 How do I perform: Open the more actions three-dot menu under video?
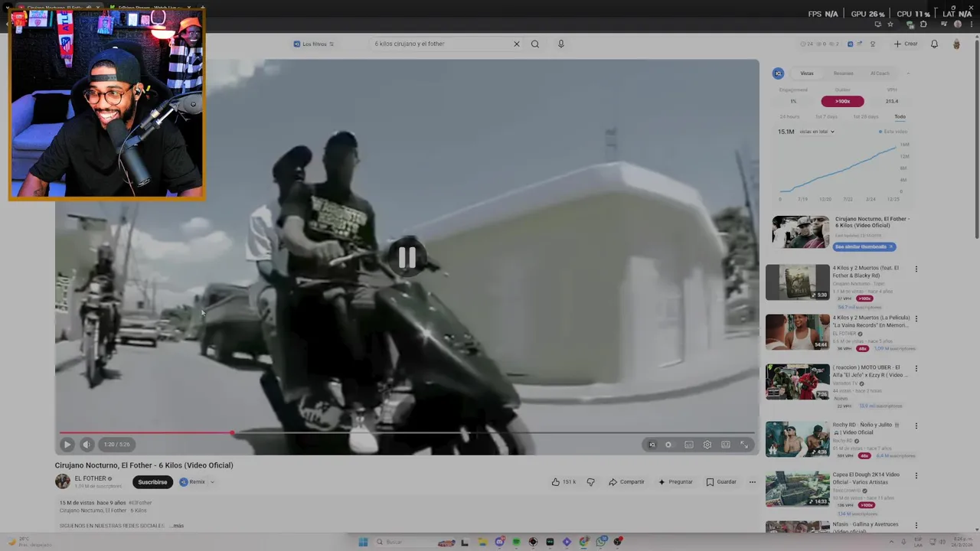tap(753, 482)
